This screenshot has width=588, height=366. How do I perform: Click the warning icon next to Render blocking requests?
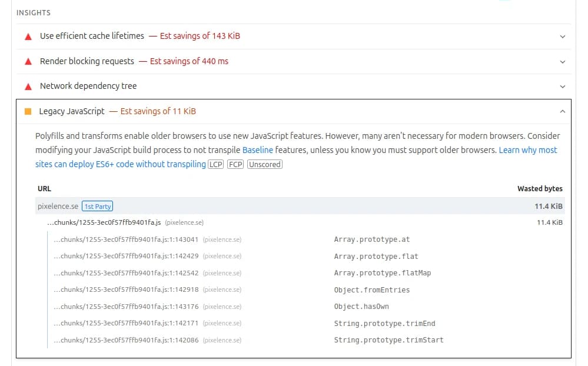click(x=28, y=61)
